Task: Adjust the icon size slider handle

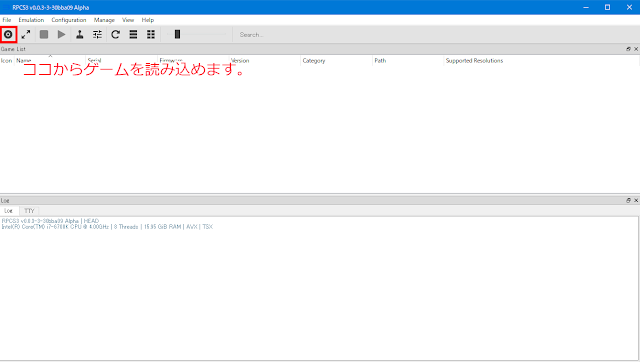Action: pos(177,34)
